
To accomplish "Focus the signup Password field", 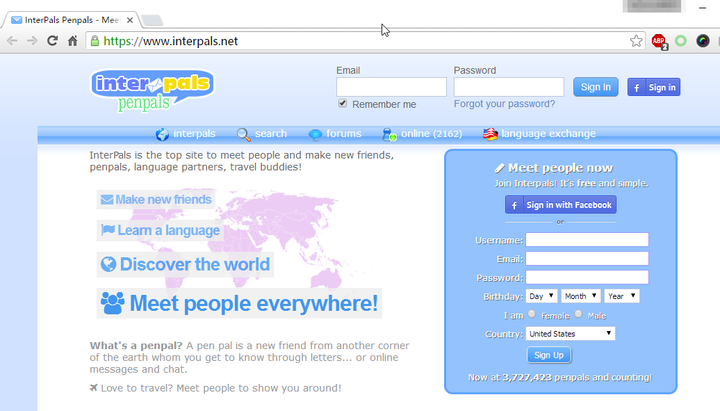I will [x=587, y=277].
